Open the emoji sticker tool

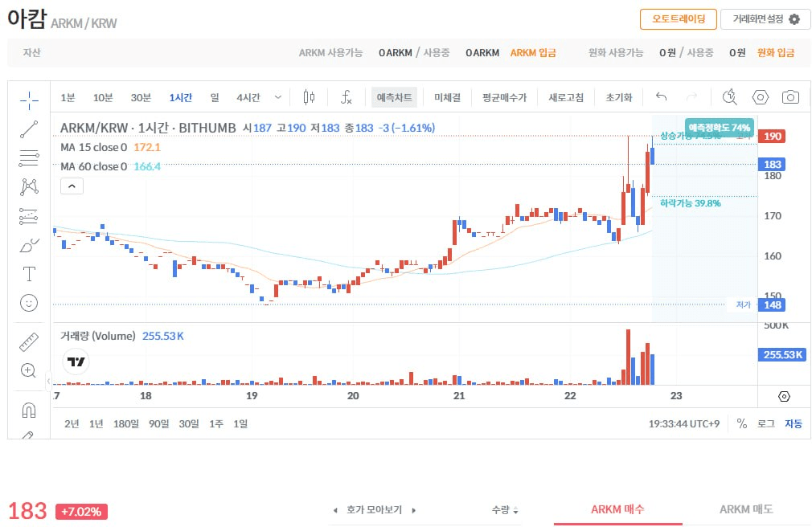pos(29,303)
